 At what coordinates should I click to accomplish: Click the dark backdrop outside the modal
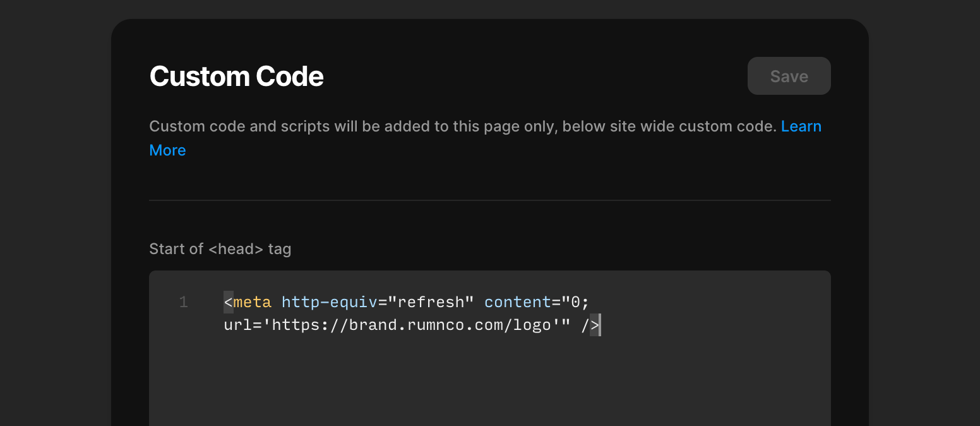[x=56, y=213]
